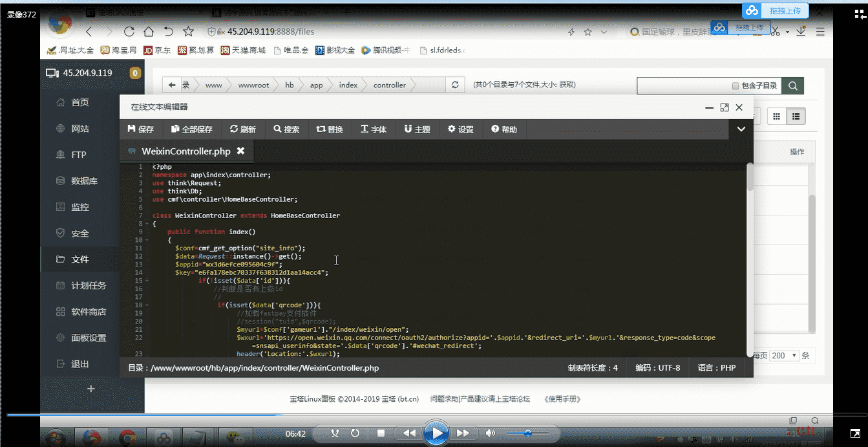The height and width of the screenshot is (447, 868).
Task: Open 数据库 in the sidebar menu
Action: (84, 181)
